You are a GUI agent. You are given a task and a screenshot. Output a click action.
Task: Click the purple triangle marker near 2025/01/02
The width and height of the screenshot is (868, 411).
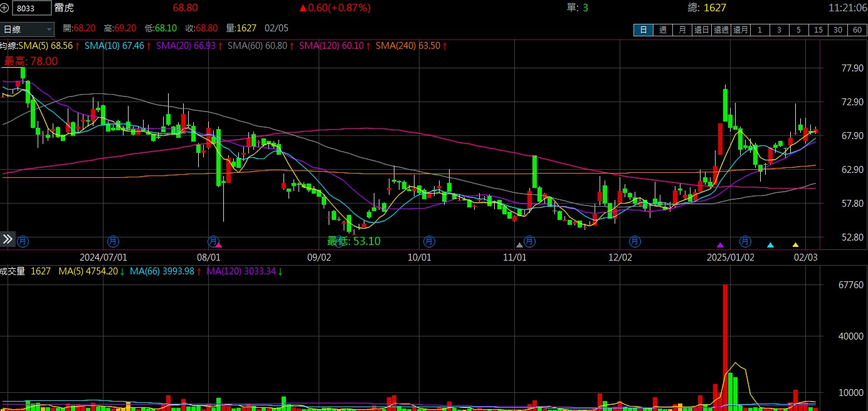click(720, 245)
